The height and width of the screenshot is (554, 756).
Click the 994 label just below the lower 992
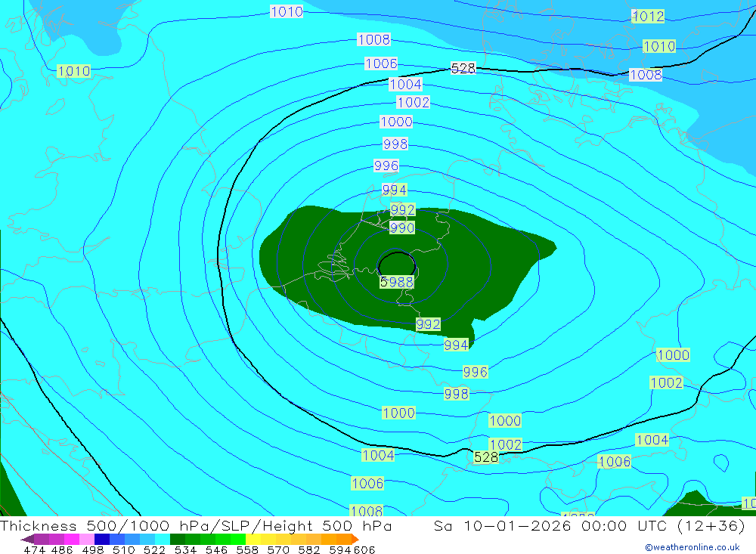456,345
